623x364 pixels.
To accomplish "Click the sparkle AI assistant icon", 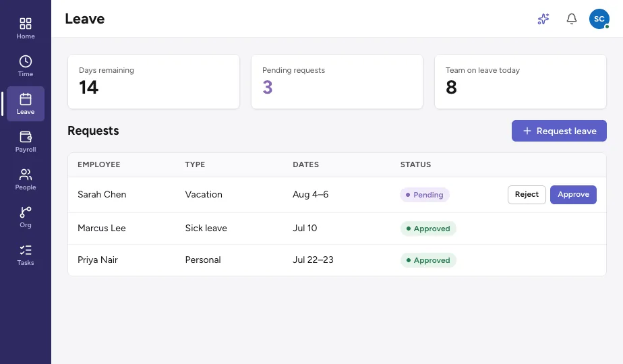I will pos(543,19).
